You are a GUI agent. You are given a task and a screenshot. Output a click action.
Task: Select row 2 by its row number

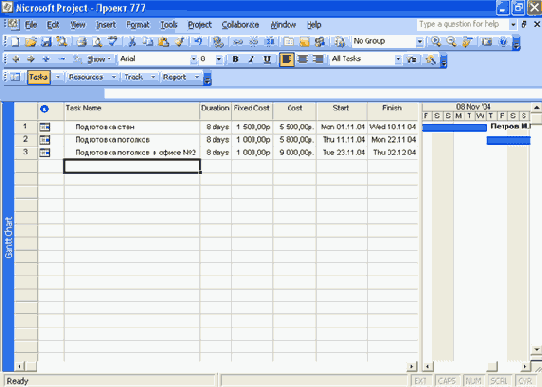click(26, 140)
